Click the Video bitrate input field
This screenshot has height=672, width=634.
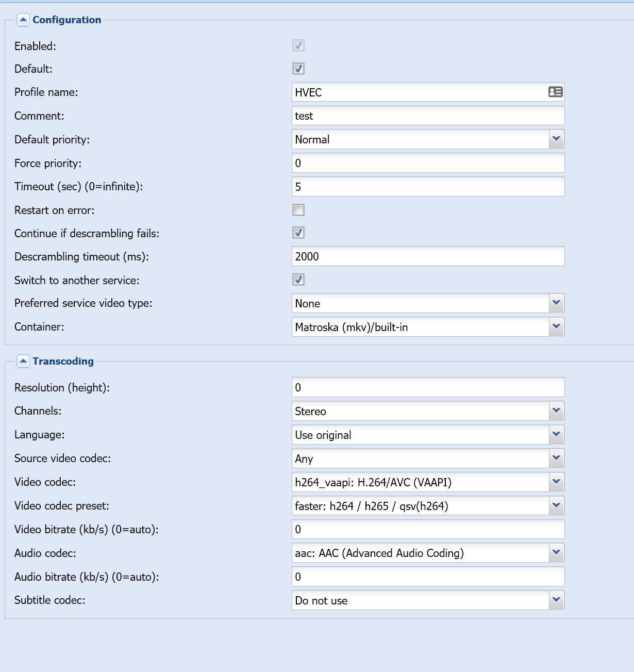click(428, 529)
